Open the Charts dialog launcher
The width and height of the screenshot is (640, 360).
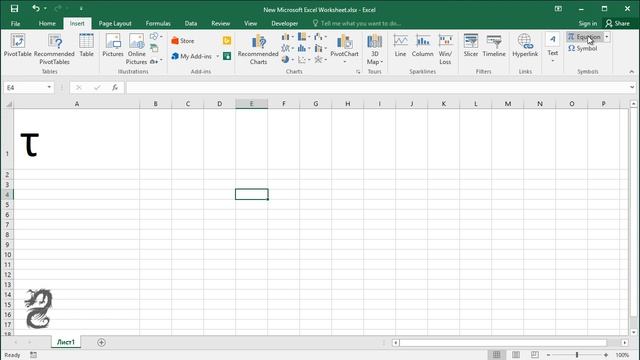[358, 72]
